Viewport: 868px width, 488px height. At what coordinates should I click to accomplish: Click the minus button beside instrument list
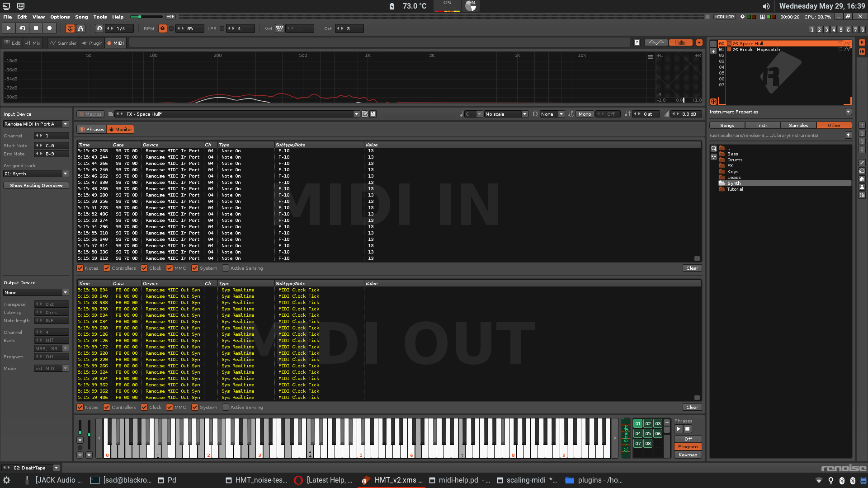[713, 44]
